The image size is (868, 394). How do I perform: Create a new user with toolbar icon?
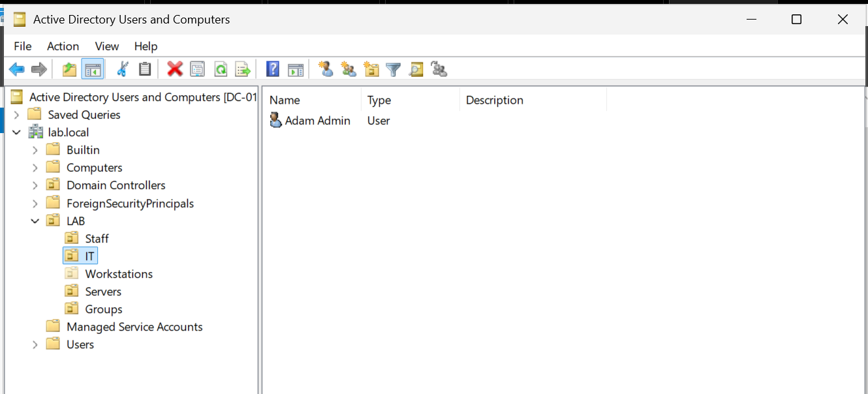point(326,69)
